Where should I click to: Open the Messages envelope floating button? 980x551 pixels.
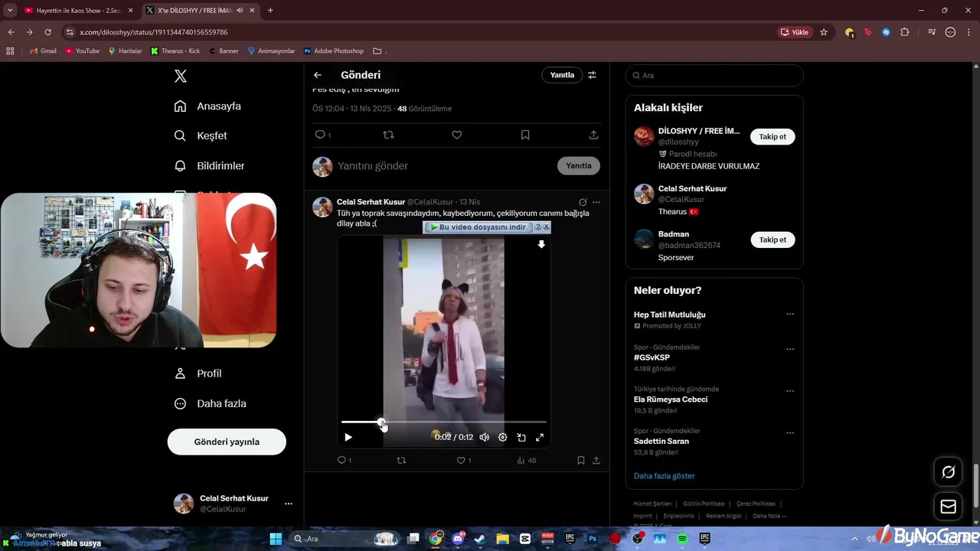(x=948, y=507)
